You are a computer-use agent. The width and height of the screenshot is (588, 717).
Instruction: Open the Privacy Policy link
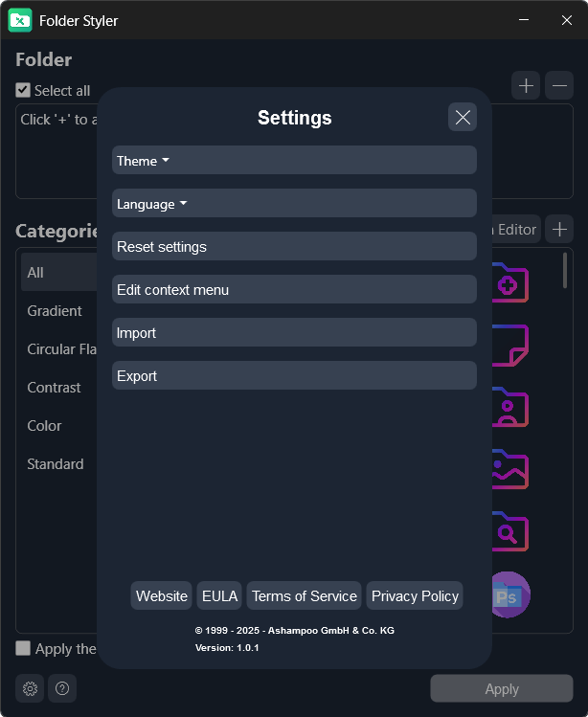[x=415, y=595]
